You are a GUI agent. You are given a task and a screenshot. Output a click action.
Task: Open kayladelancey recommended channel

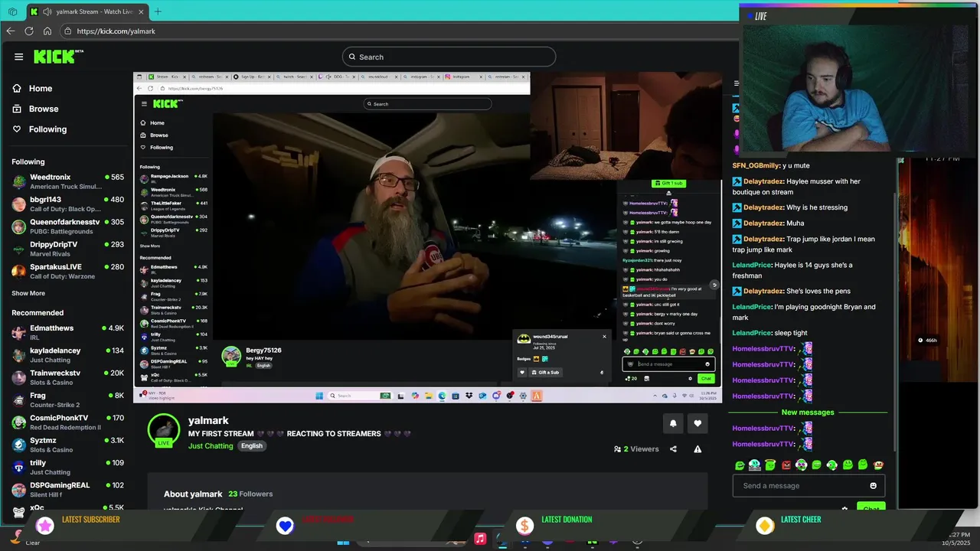pos(67,354)
